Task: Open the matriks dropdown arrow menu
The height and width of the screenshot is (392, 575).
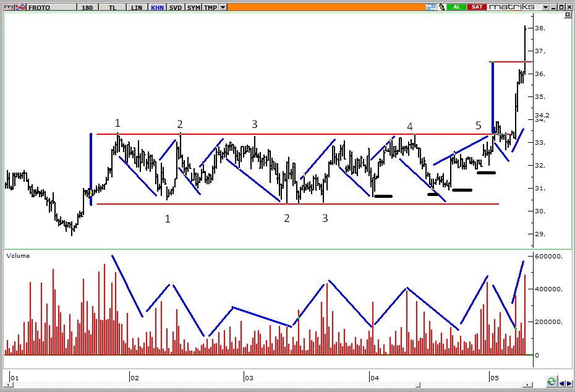Action: (x=546, y=7)
